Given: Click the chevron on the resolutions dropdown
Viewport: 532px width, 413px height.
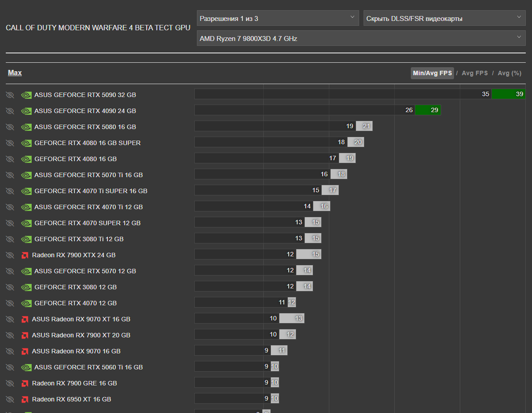Looking at the screenshot, I should click(x=352, y=17).
